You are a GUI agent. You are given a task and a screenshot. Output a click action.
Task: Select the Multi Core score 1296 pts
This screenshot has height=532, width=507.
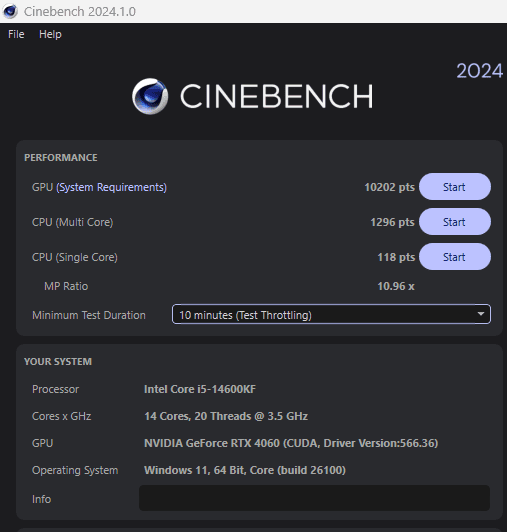click(392, 222)
